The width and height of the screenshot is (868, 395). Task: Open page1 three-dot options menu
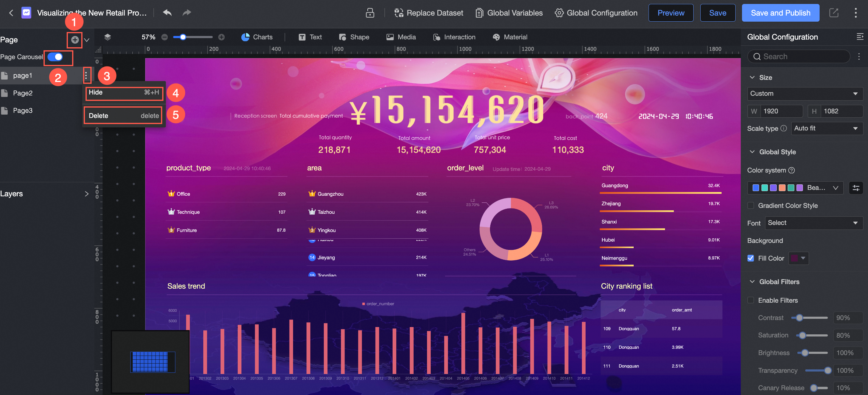pos(86,76)
